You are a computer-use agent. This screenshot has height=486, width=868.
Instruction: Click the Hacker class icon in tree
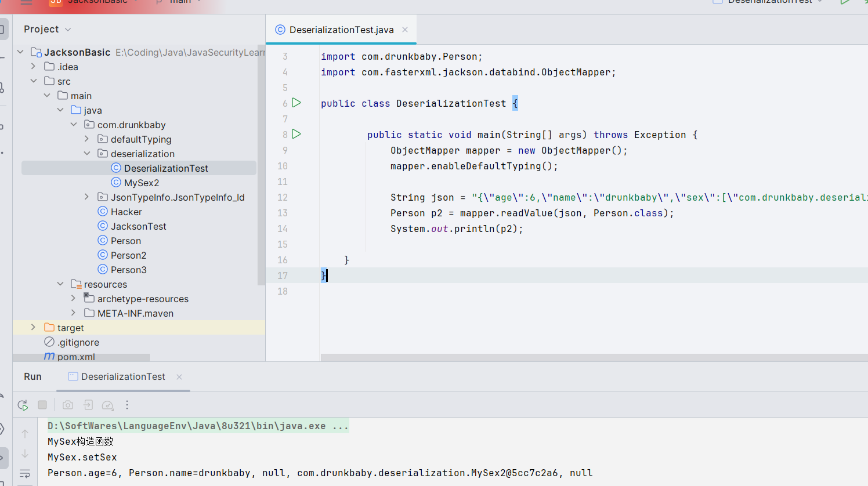coord(103,212)
